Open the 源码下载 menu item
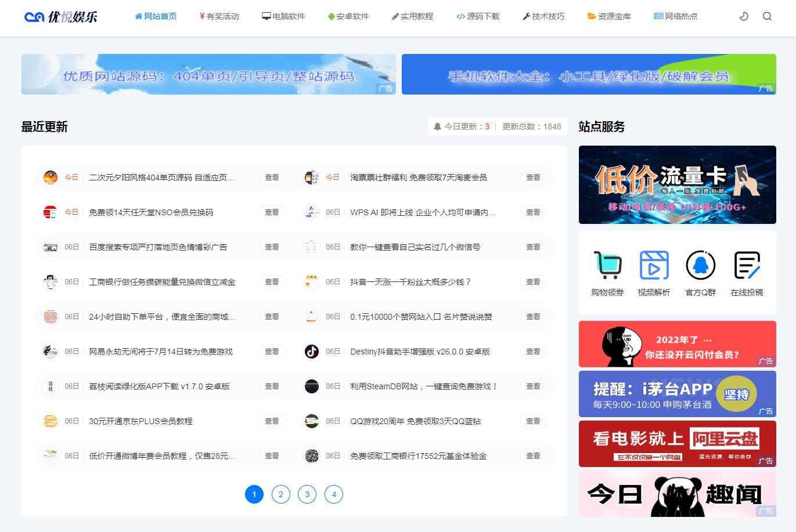 (x=478, y=16)
